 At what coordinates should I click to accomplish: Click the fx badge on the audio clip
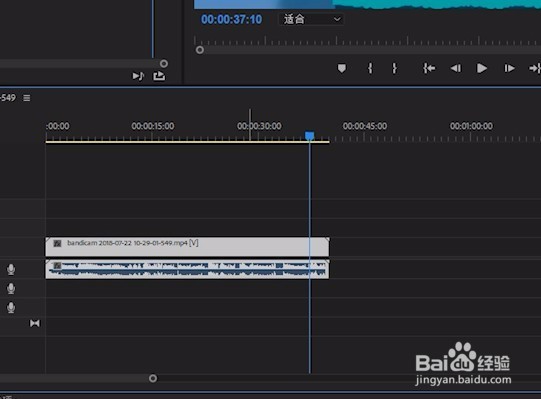tap(57, 265)
